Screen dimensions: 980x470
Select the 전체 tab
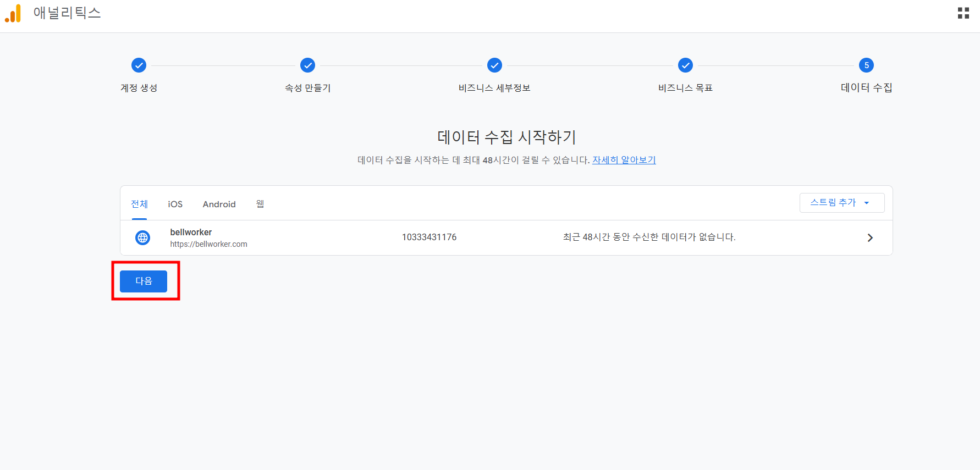click(139, 204)
